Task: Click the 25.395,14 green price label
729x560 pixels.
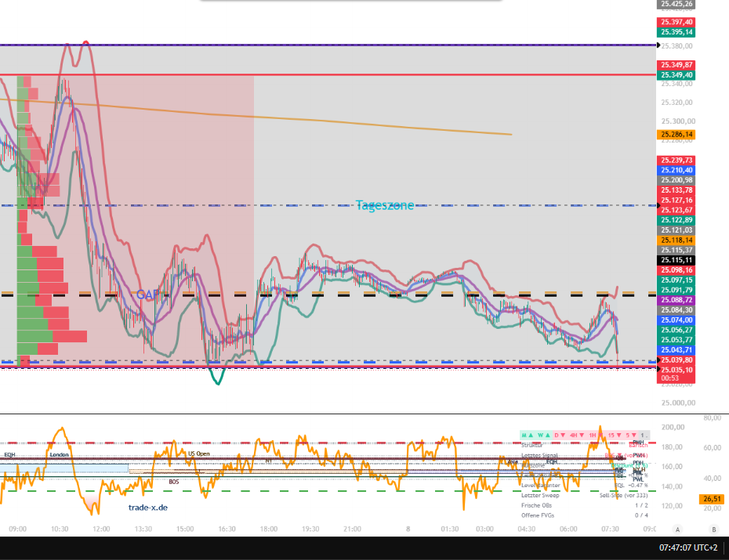Action: click(x=676, y=32)
